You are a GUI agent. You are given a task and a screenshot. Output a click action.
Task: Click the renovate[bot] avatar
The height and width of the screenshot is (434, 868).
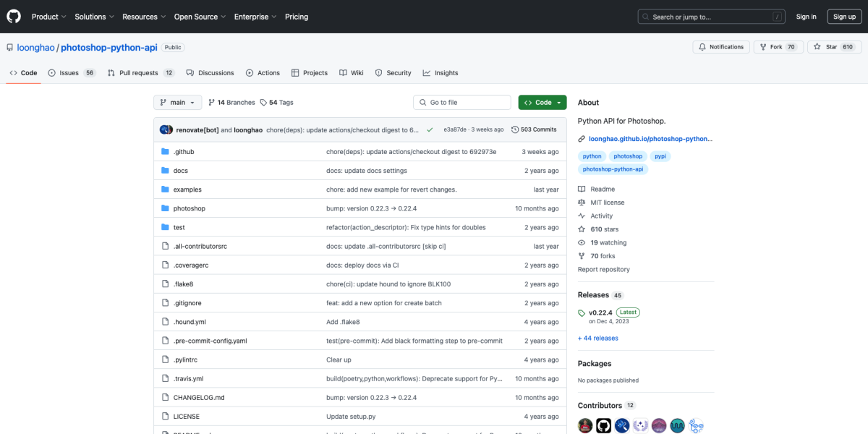(165, 129)
